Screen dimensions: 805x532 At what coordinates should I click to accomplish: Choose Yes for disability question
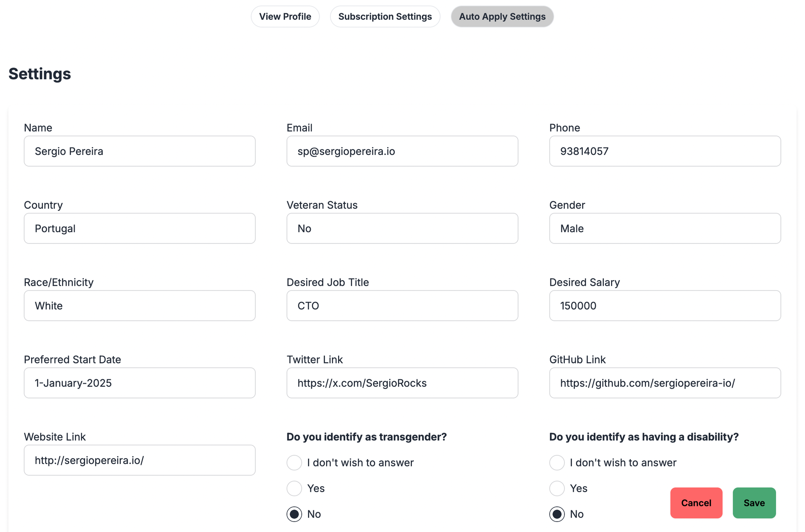(x=557, y=489)
